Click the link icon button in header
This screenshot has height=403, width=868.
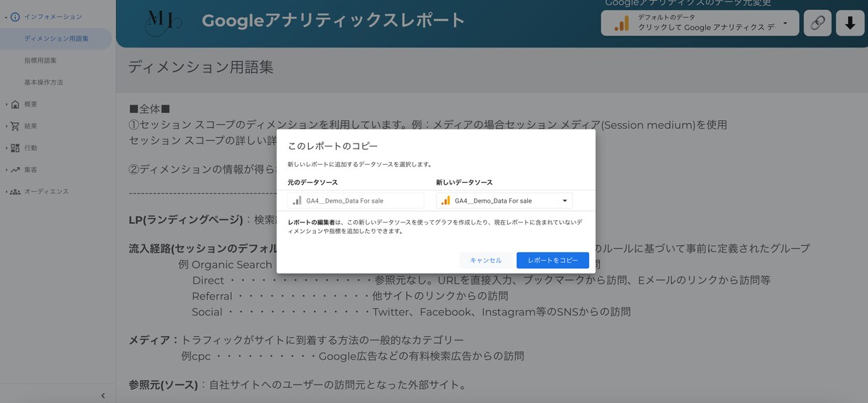point(817,23)
